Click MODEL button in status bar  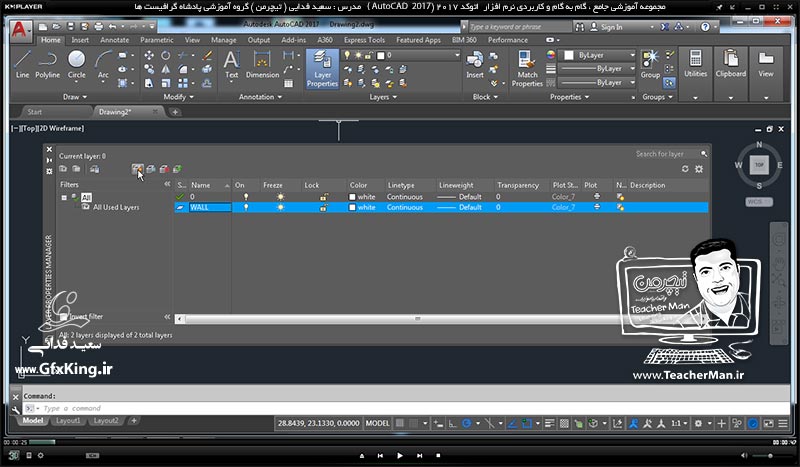click(x=378, y=423)
